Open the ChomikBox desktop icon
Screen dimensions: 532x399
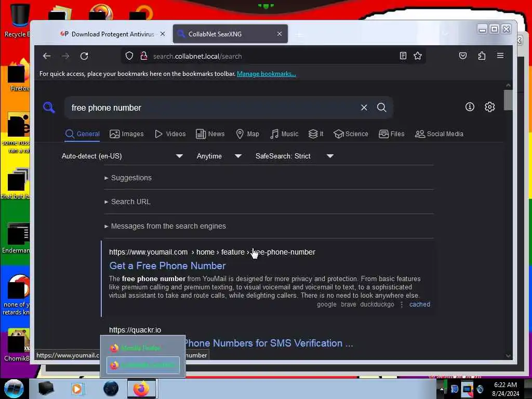pyautogui.click(x=16, y=345)
